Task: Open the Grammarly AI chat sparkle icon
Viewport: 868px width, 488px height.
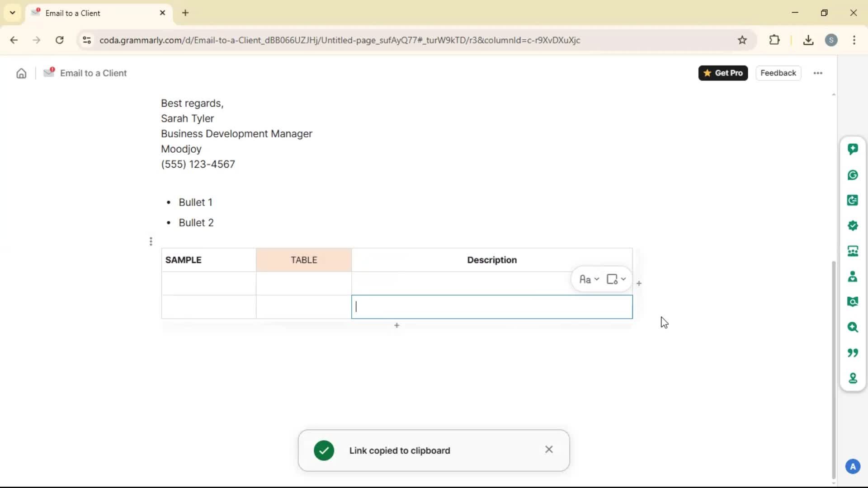Action: point(853,149)
